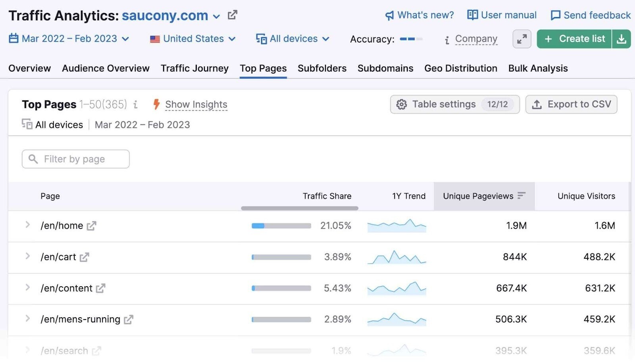Click the Show Insights link

pyautogui.click(x=196, y=104)
